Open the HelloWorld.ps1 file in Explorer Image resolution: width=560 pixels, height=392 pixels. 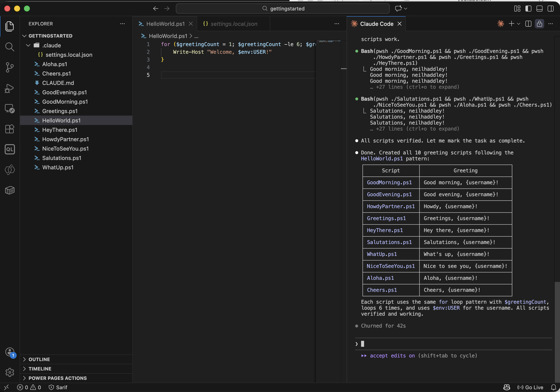coord(61,120)
